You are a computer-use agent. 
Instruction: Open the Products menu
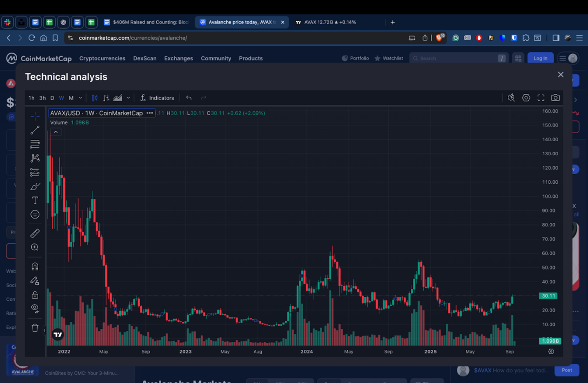(251, 58)
